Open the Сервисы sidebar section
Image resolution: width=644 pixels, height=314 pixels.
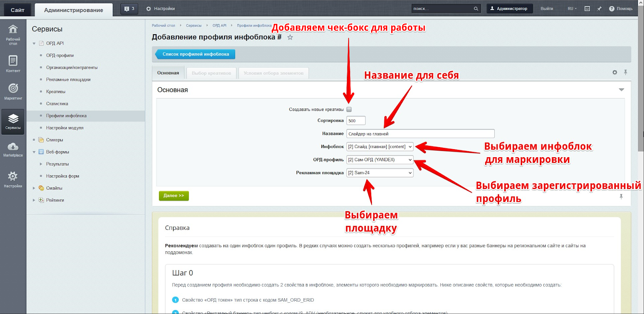coord(13,121)
